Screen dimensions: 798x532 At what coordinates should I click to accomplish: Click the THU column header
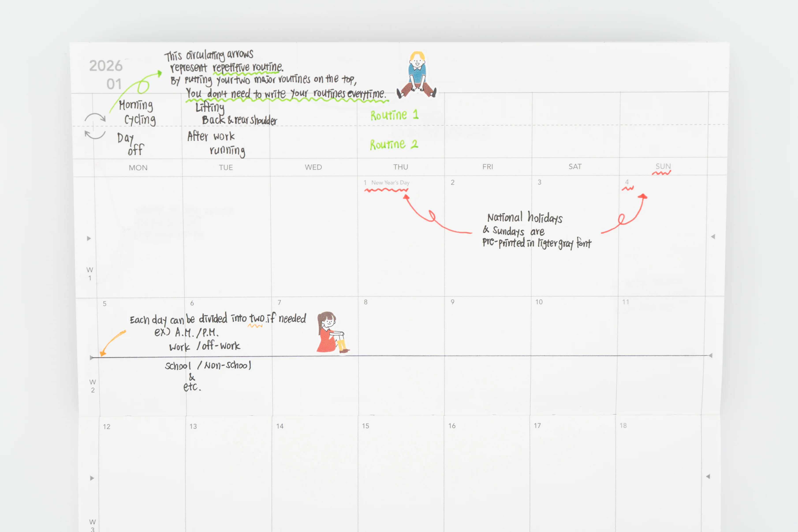401,167
